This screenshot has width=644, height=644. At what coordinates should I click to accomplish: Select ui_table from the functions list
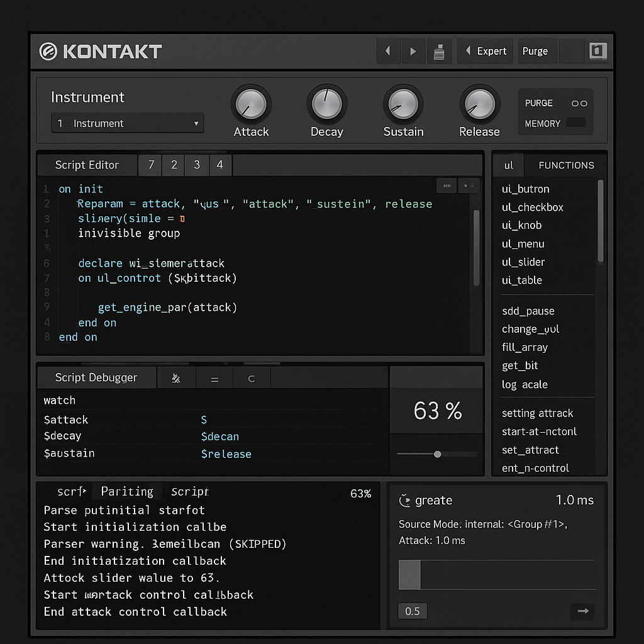(x=523, y=280)
